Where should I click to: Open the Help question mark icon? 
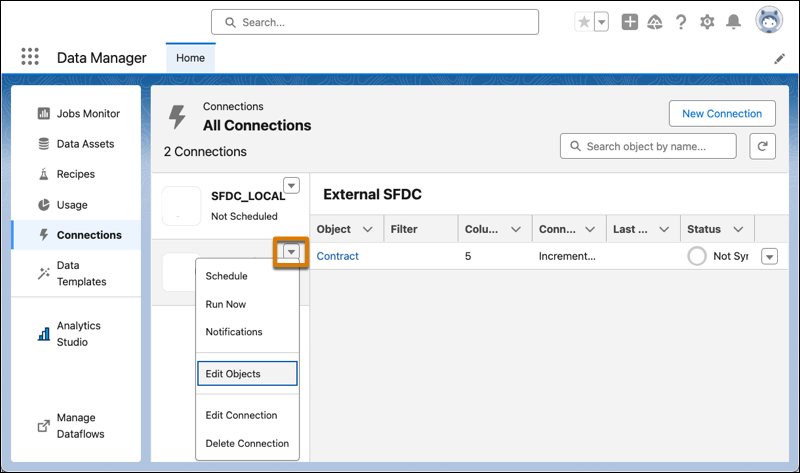point(681,22)
